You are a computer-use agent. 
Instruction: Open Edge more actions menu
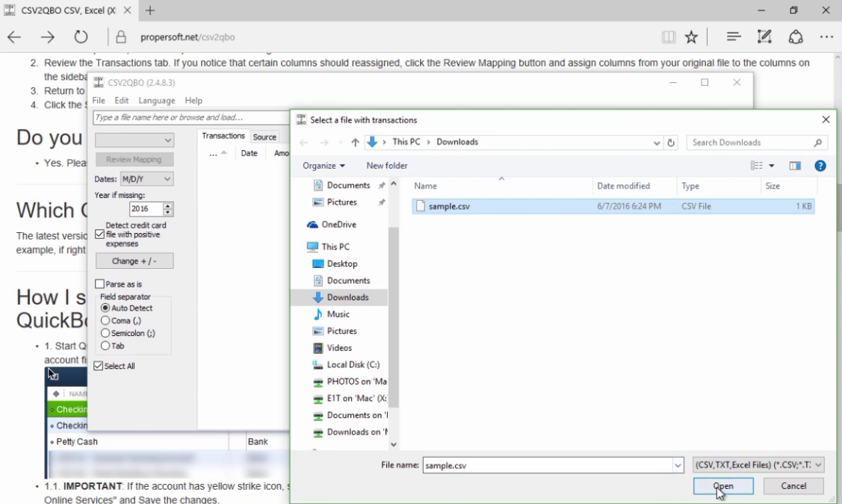pyautogui.click(x=826, y=37)
